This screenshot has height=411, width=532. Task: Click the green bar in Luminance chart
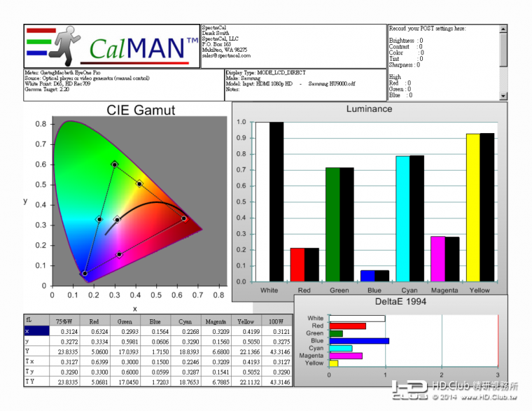pyautogui.click(x=332, y=224)
